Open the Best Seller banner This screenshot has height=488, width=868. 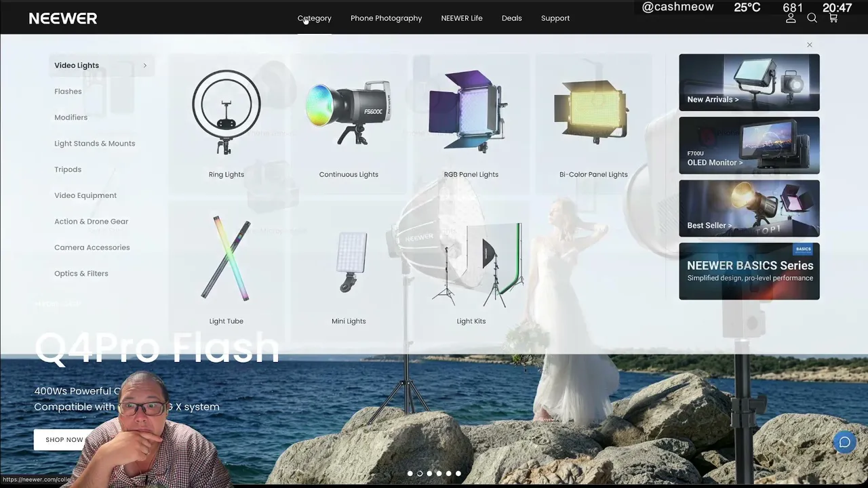coord(749,209)
